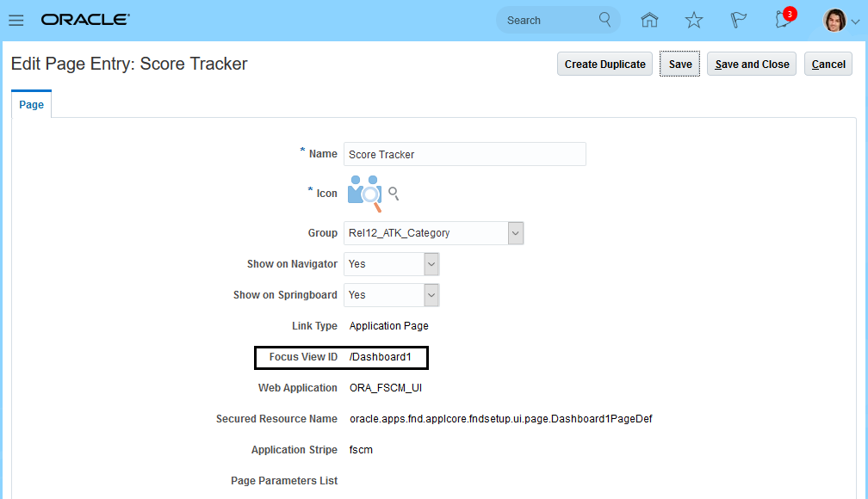Open the Show on Springboard dropdown
Image resolution: width=868 pixels, height=499 pixels.
coord(430,294)
